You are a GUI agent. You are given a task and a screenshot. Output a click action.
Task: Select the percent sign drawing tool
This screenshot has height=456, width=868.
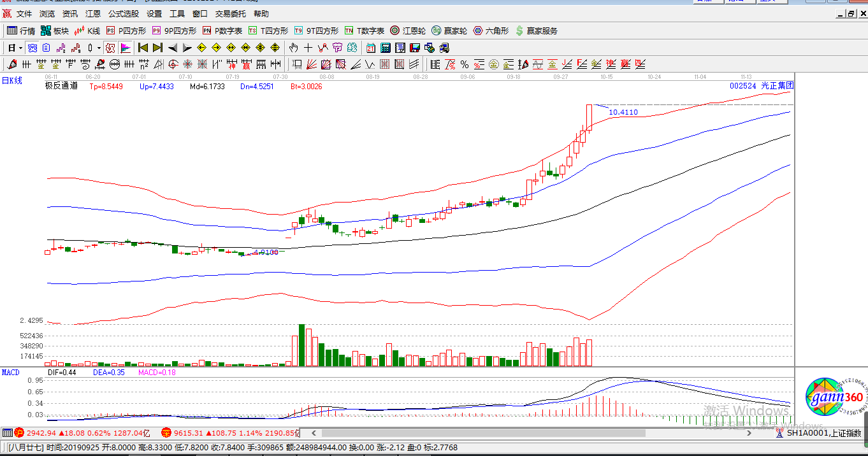(464, 64)
